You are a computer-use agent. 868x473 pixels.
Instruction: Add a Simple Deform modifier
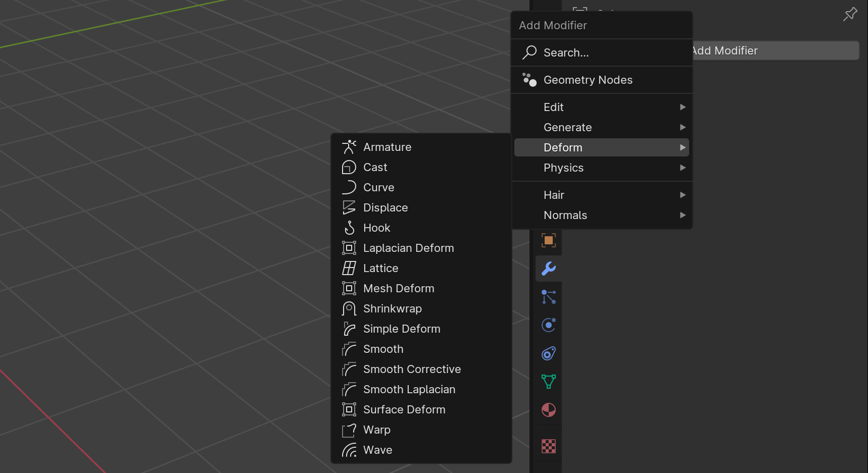click(x=421, y=329)
